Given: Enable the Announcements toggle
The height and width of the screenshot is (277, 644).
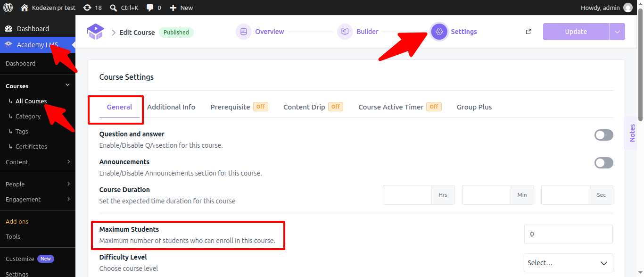Looking at the screenshot, I should [x=604, y=163].
